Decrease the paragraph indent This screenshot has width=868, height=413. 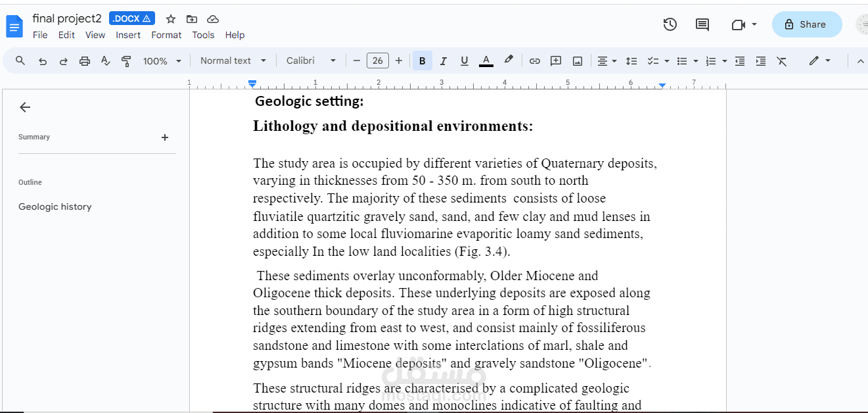coord(740,61)
